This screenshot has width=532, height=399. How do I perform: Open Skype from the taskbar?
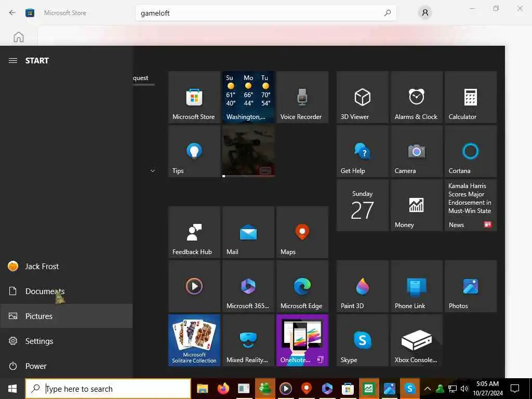[x=410, y=389]
